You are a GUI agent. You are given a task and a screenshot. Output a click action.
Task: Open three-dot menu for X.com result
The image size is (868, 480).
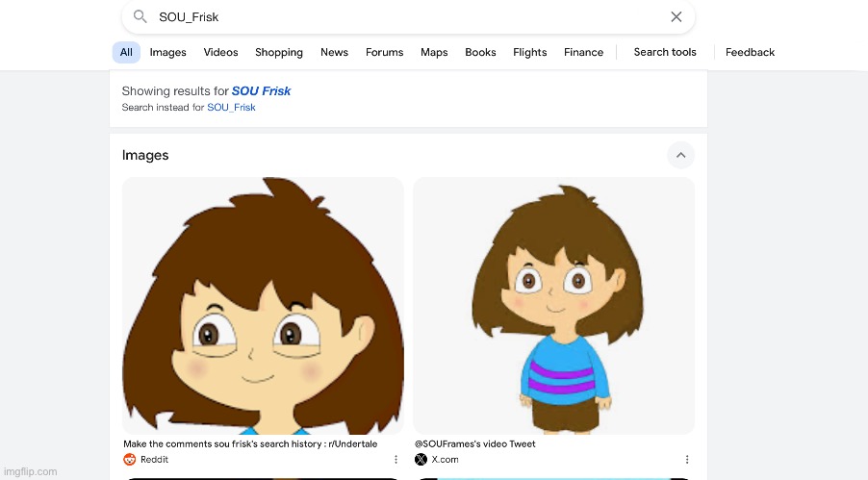(x=686, y=460)
